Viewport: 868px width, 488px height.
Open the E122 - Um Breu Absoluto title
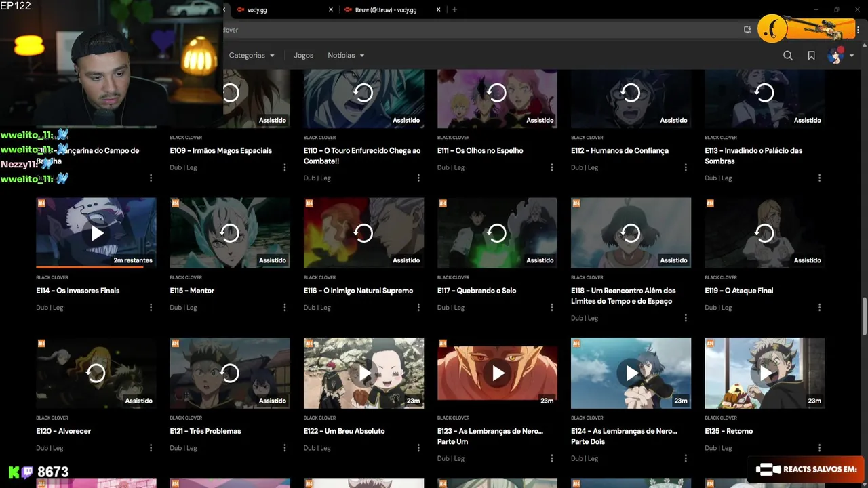(x=344, y=431)
